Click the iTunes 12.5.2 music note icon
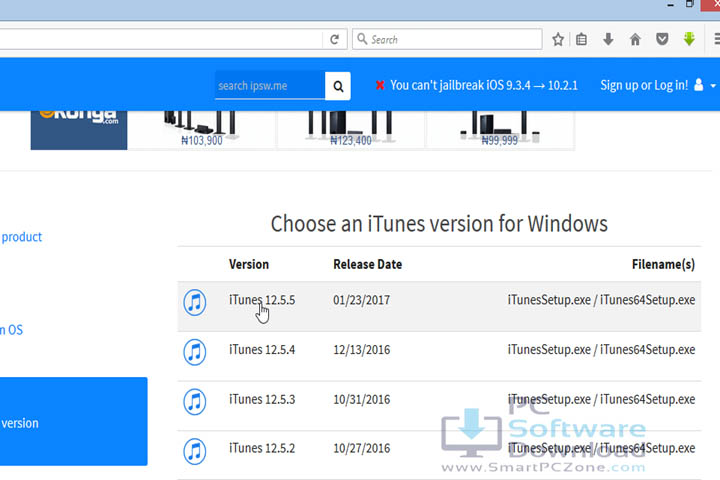 coord(195,451)
